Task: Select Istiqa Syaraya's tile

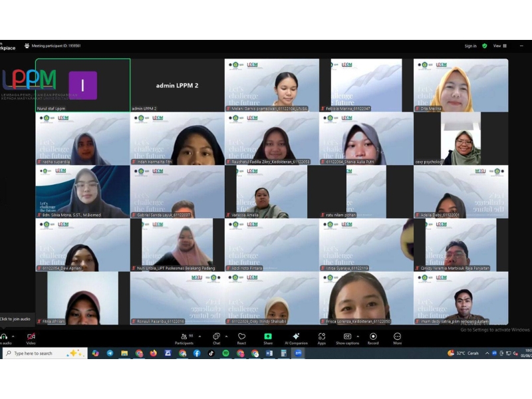Action: click(x=366, y=245)
